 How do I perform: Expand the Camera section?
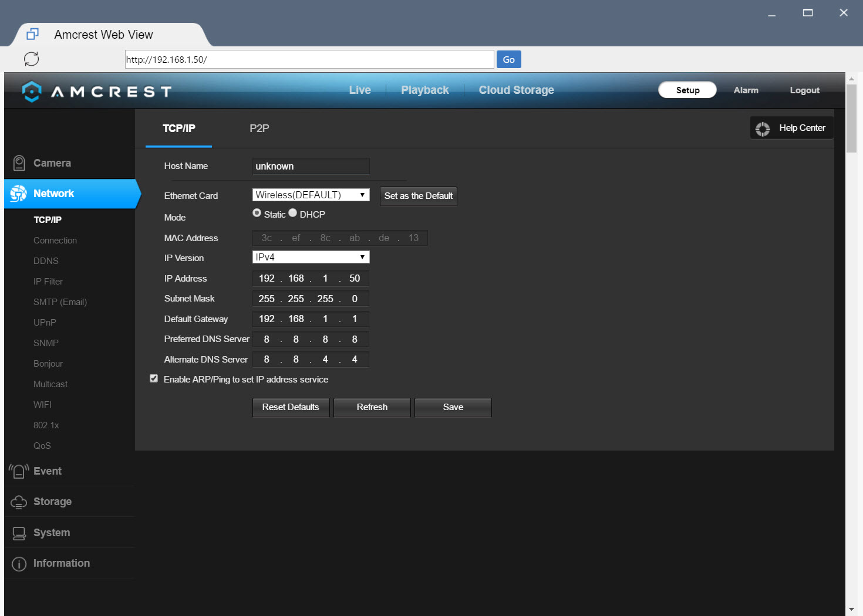pos(69,163)
